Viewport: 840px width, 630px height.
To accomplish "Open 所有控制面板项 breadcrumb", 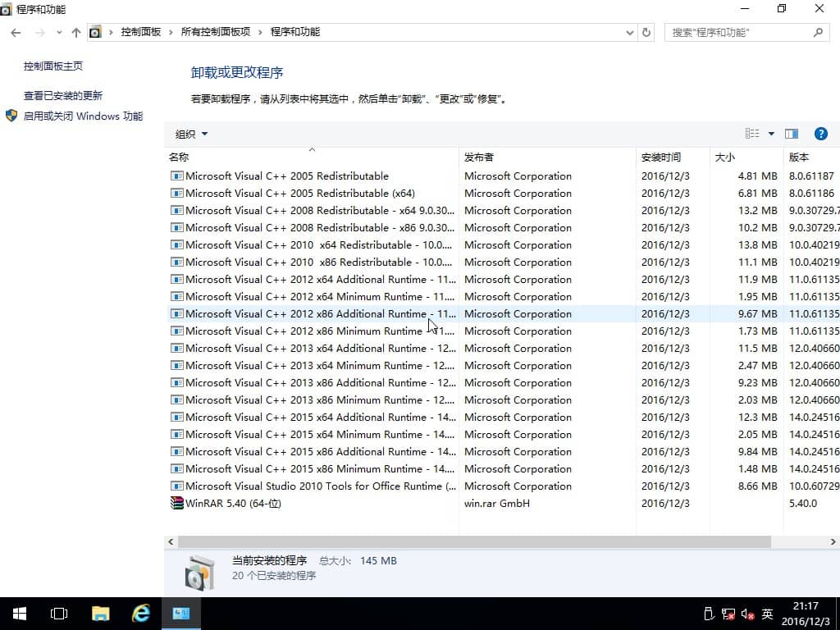I will 216,32.
